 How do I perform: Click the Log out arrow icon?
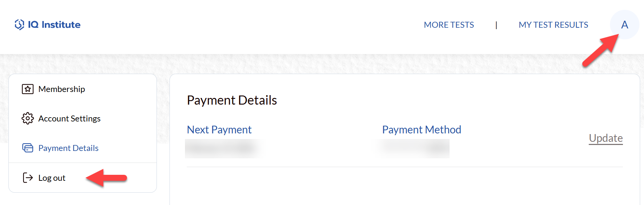(28, 178)
